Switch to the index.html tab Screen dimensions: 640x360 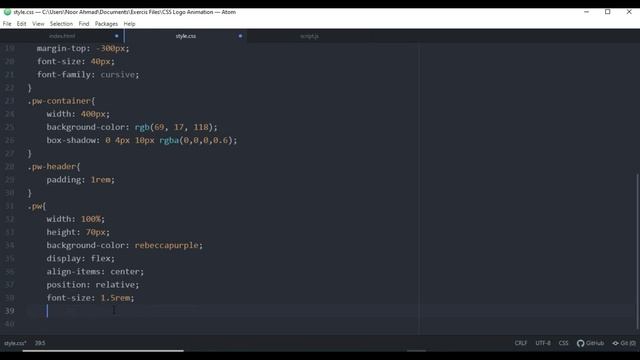coord(62,36)
